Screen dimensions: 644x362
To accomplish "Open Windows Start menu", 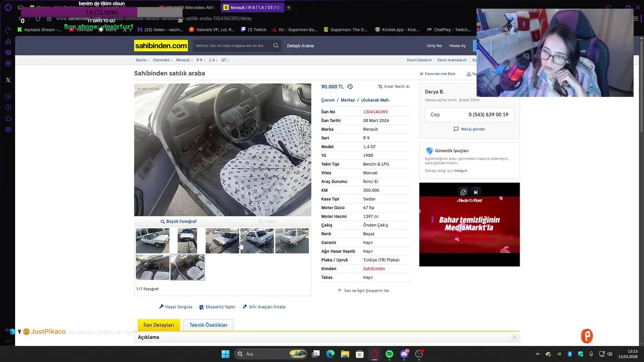I will click(225, 354).
